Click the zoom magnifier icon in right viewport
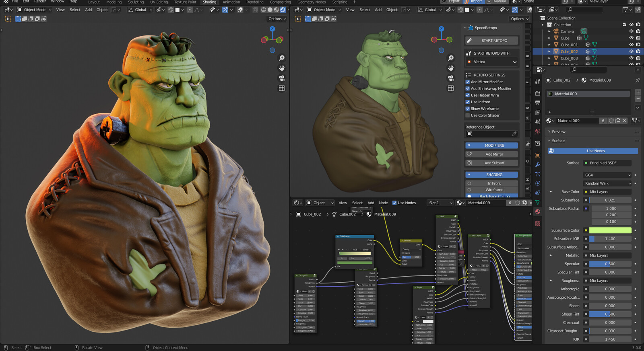The width and height of the screenshot is (644, 351). click(451, 58)
